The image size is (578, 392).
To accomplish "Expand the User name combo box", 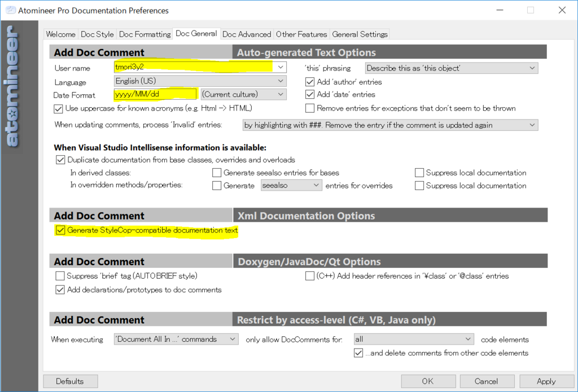I will pos(281,67).
